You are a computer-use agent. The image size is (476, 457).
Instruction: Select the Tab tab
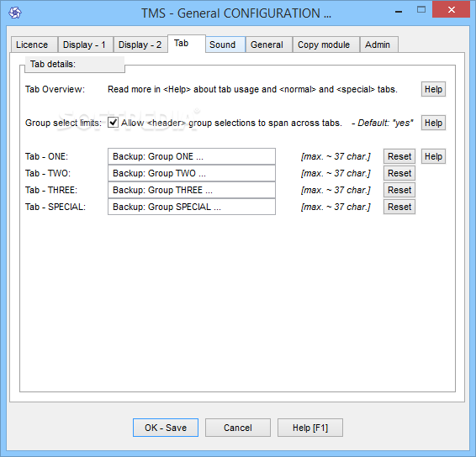coord(187,44)
